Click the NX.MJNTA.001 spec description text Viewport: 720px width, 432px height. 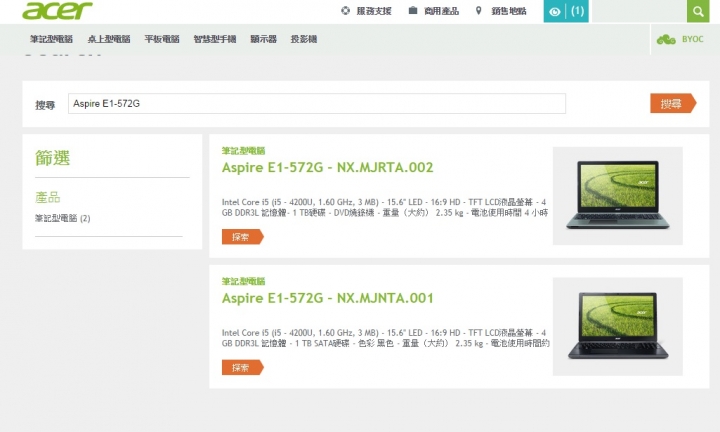386,338
